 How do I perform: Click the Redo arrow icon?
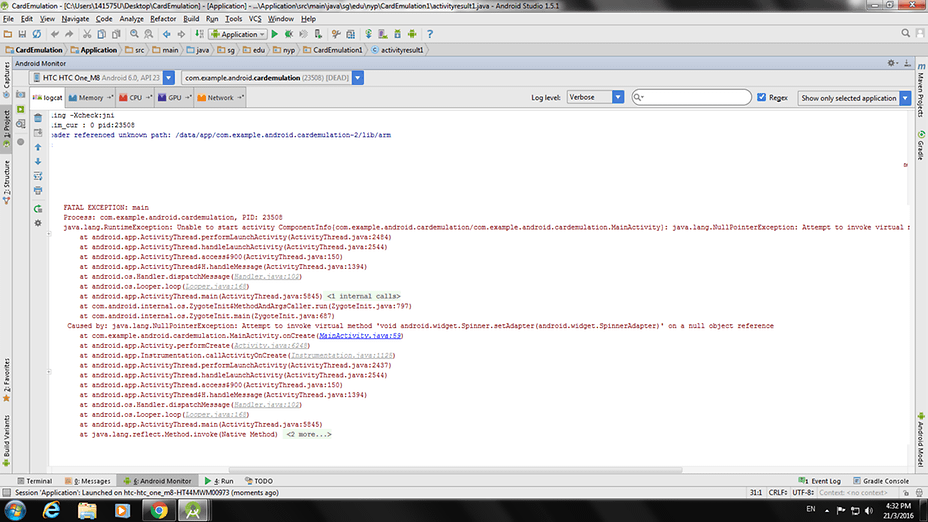click(x=69, y=34)
